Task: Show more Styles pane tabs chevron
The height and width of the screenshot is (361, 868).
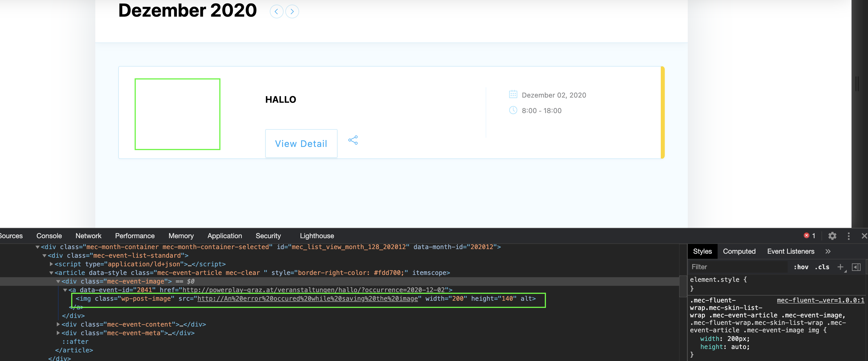Action: tap(828, 251)
